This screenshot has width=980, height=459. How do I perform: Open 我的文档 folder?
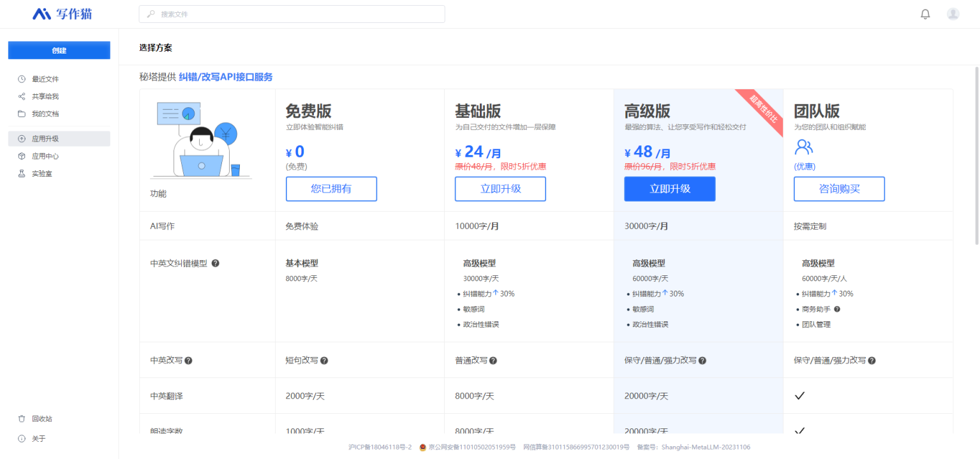[x=45, y=113]
